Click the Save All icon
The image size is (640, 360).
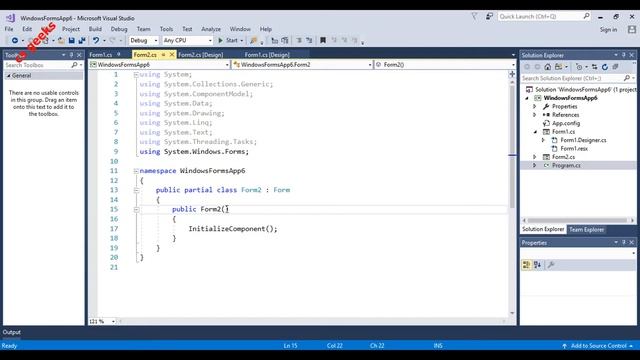click(82, 40)
